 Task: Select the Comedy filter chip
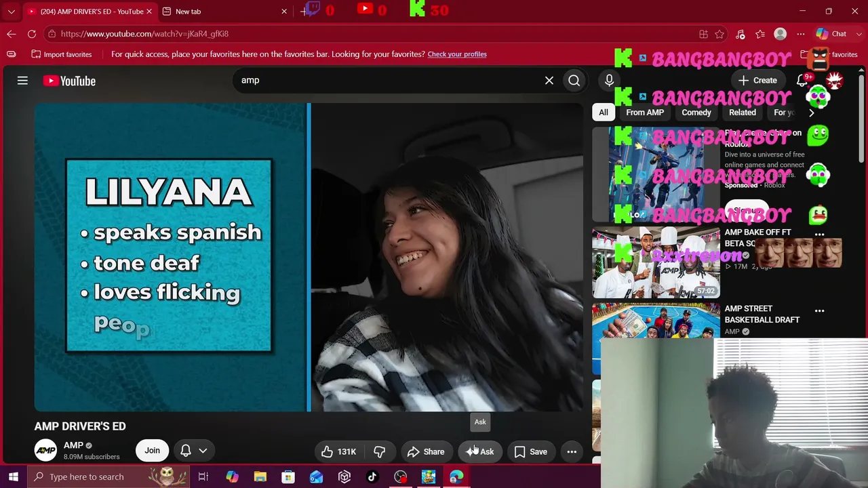696,113
